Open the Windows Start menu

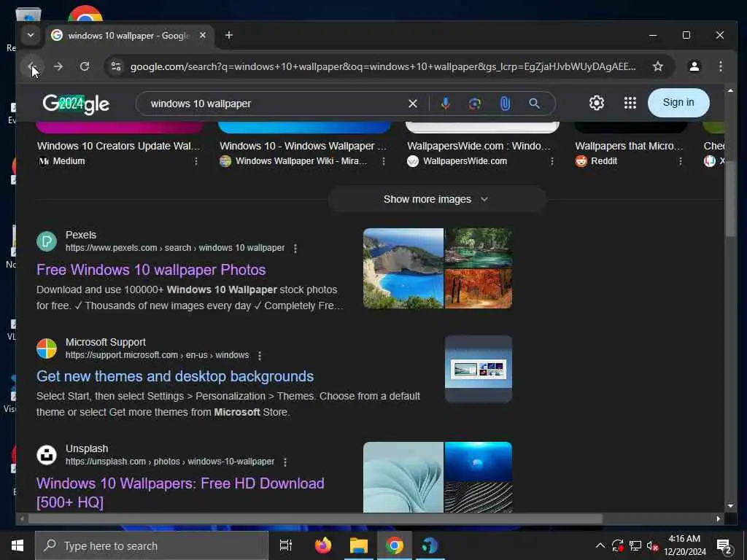pos(18,545)
